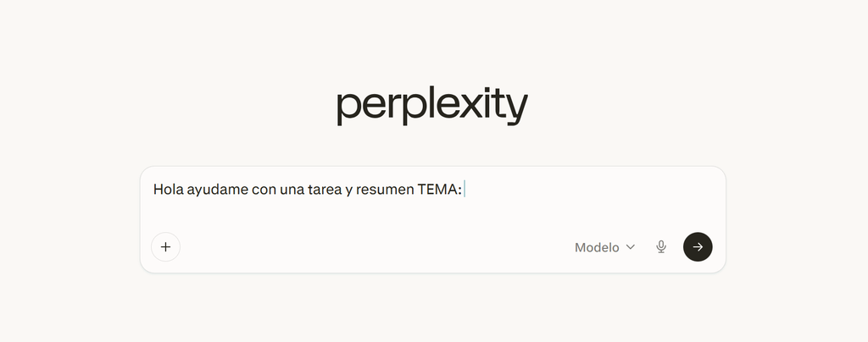
Task: Click the blank page background below the prompt box
Action: click(x=432, y=309)
